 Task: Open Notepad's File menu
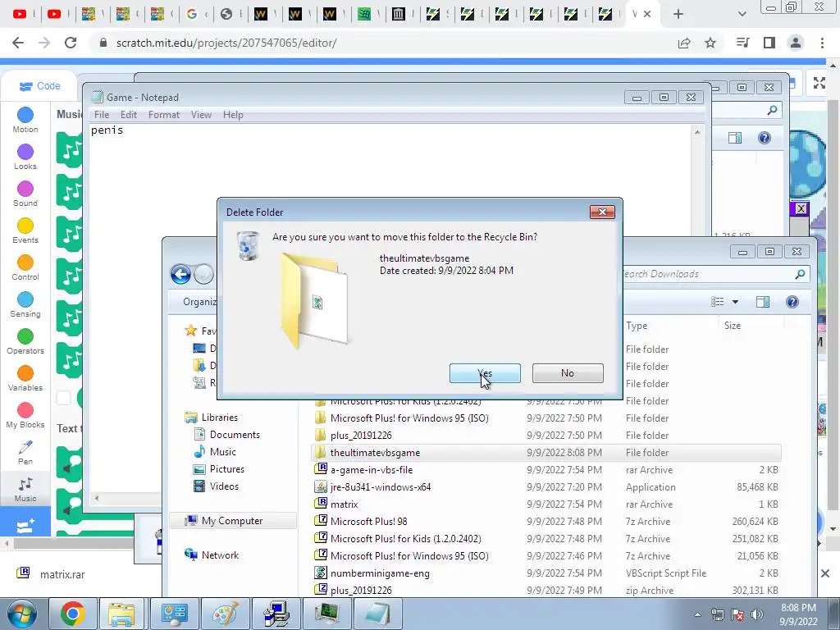coord(101,115)
